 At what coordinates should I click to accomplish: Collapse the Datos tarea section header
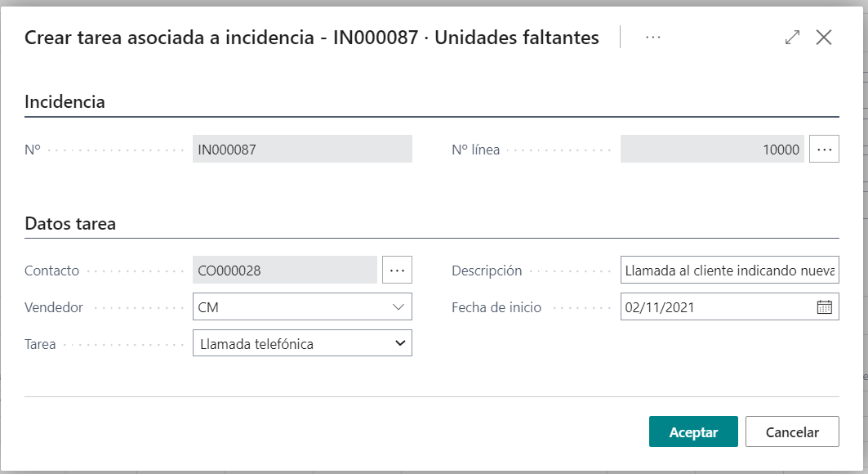point(70,223)
